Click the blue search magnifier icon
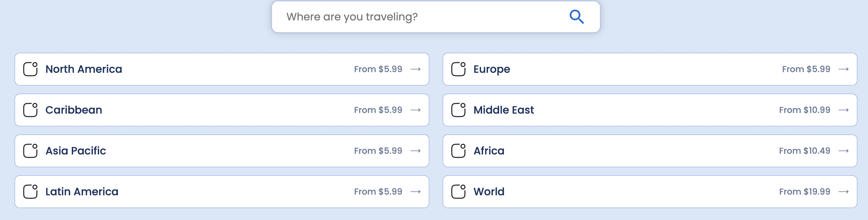868x220 pixels. [x=576, y=17]
